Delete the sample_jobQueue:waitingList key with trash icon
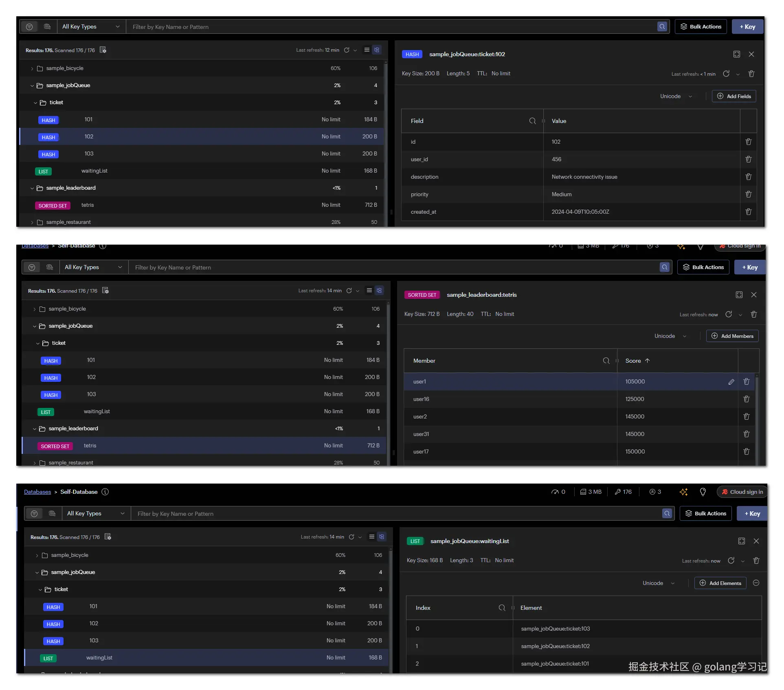784x690 pixels. click(756, 561)
